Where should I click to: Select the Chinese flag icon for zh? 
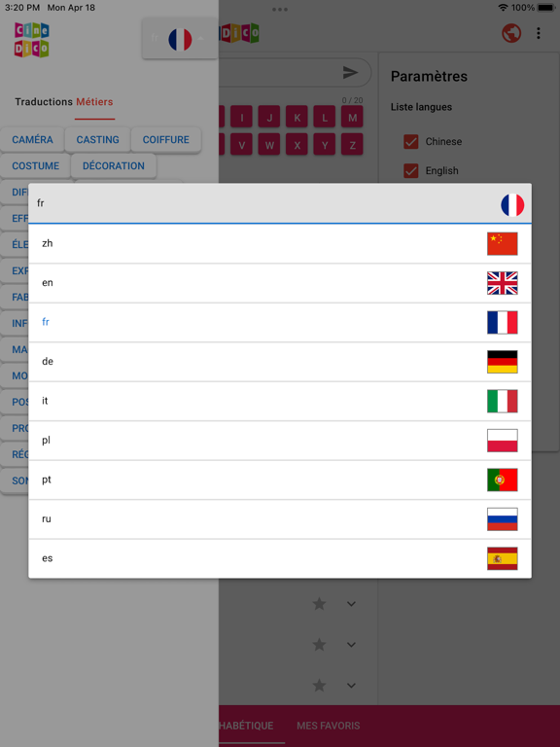[502, 243]
